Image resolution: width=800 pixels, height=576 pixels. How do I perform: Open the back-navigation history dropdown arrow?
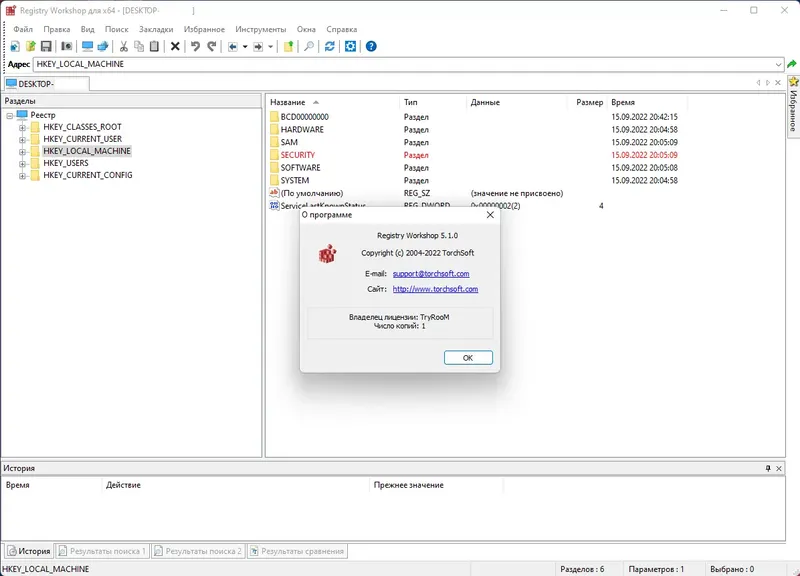[x=245, y=48]
